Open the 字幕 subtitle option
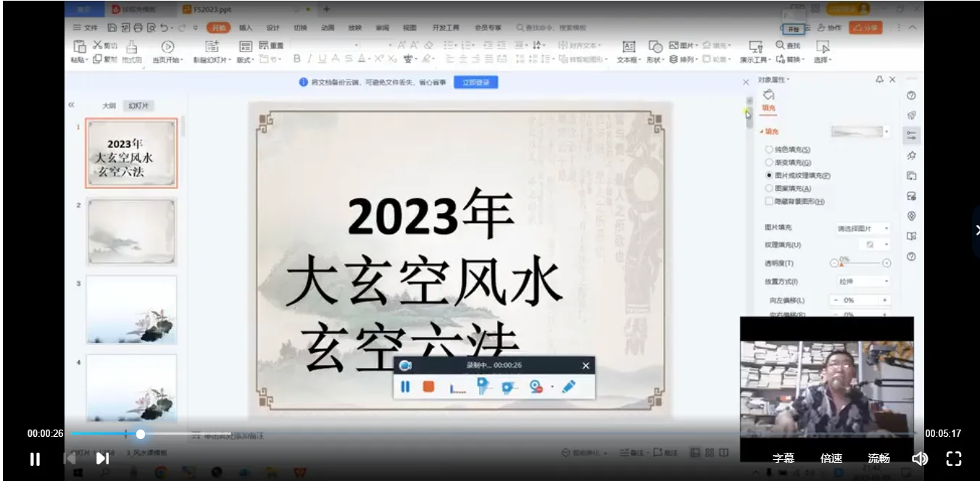The image size is (980, 481). pos(784,459)
